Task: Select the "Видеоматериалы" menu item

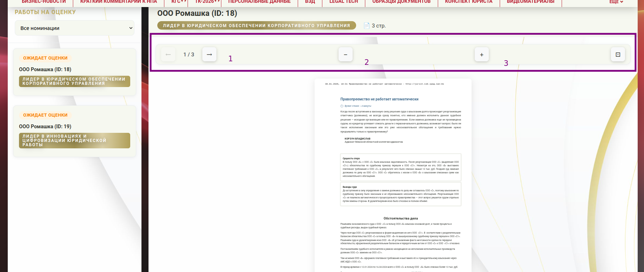Action: [530, 2]
